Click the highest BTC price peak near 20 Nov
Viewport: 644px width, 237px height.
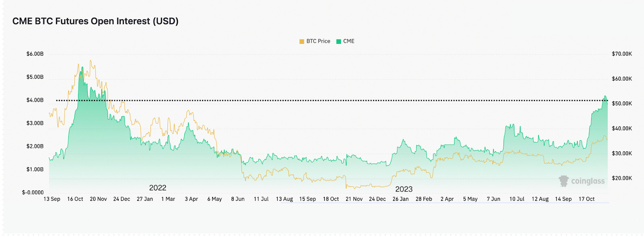pyautogui.click(x=91, y=61)
